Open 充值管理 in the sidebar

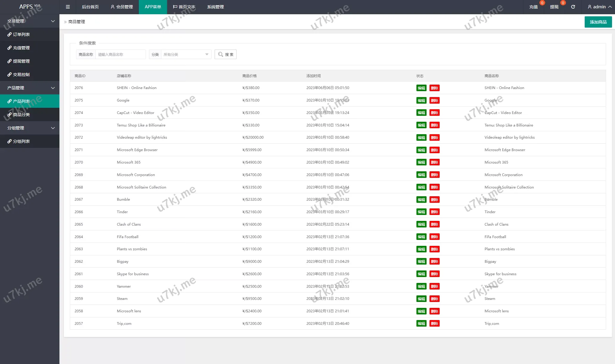coord(21,48)
